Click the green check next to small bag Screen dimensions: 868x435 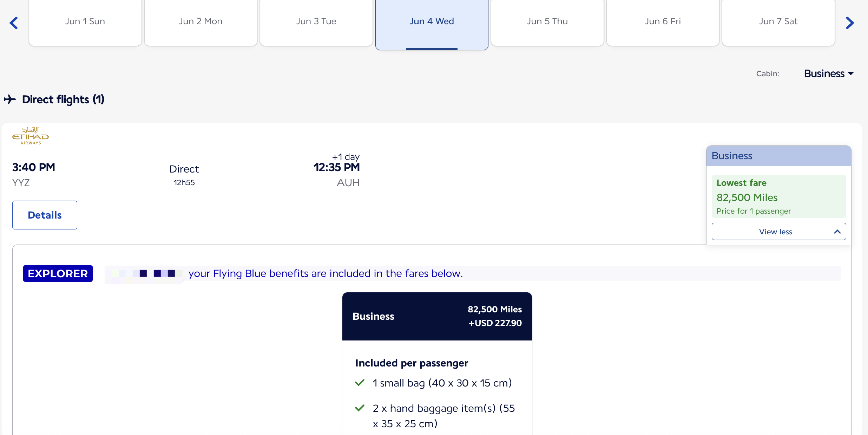(x=360, y=383)
